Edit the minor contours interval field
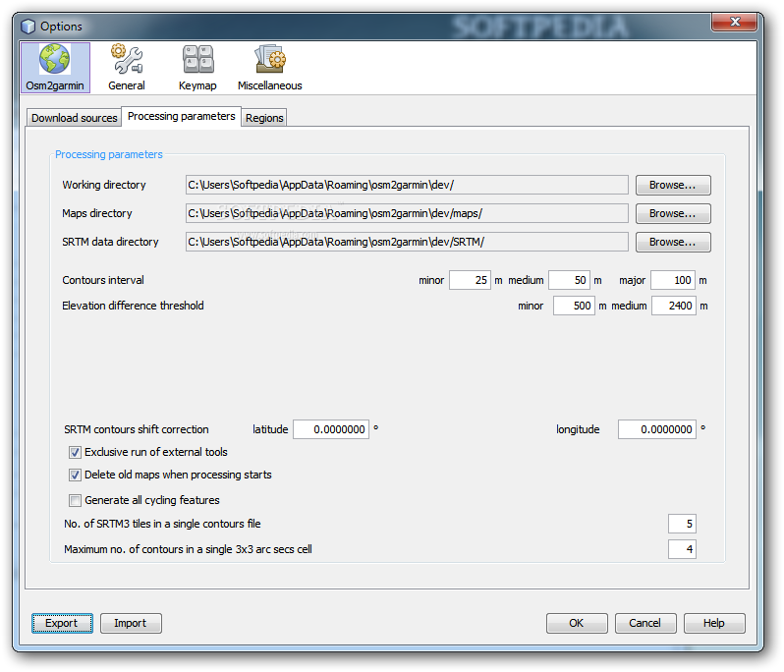Image resolution: width=784 pixels, height=672 pixels. coord(470,281)
